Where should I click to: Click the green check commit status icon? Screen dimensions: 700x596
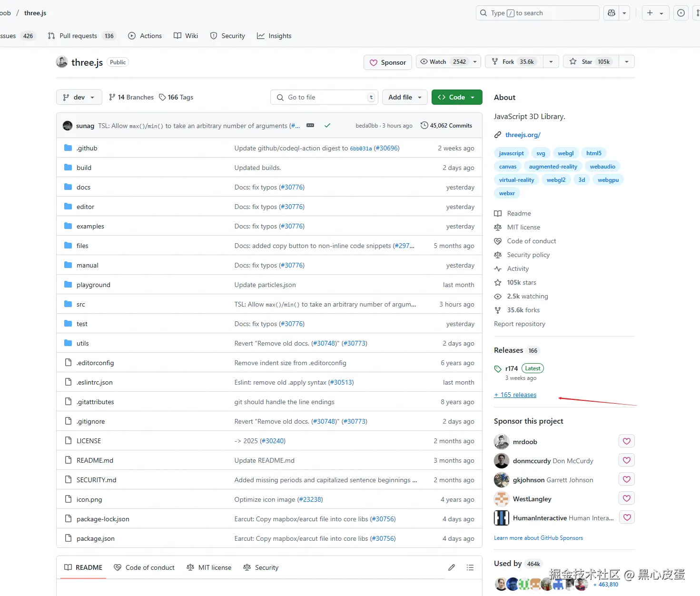327,126
